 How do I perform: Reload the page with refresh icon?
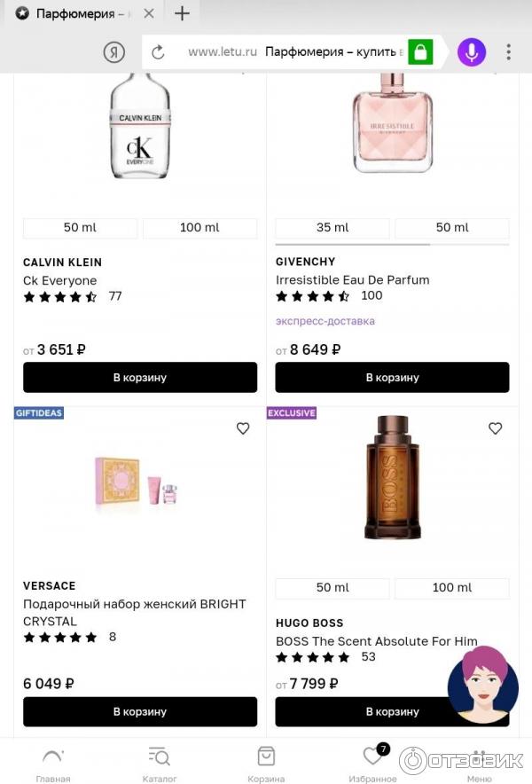click(x=158, y=52)
